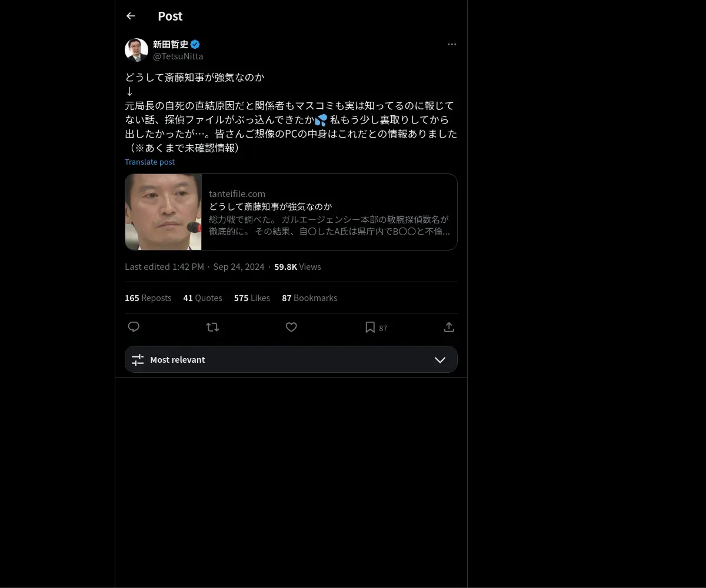Click the filter sliders icon beside Most relevant
The height and width of the screenshot is (588, 706).
point(138,360)
